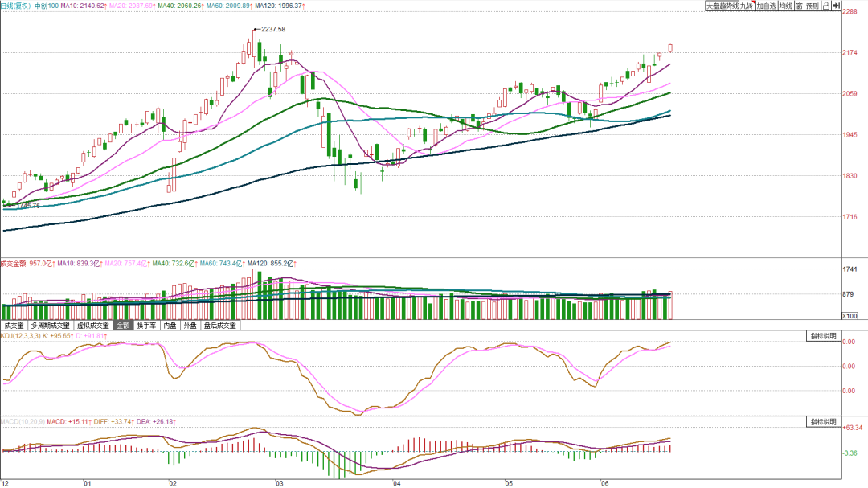The height and width of the screenshot is (488, 868).
Task: Select the 虚拟成交量 tab
Action: pyautogui.click(x=93, y=325)
